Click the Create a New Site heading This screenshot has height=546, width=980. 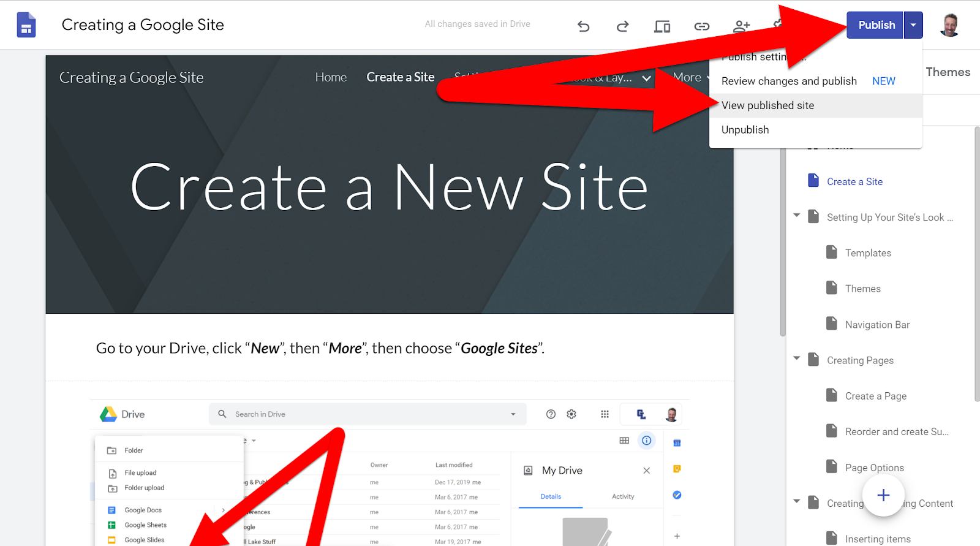click(390, 188)
